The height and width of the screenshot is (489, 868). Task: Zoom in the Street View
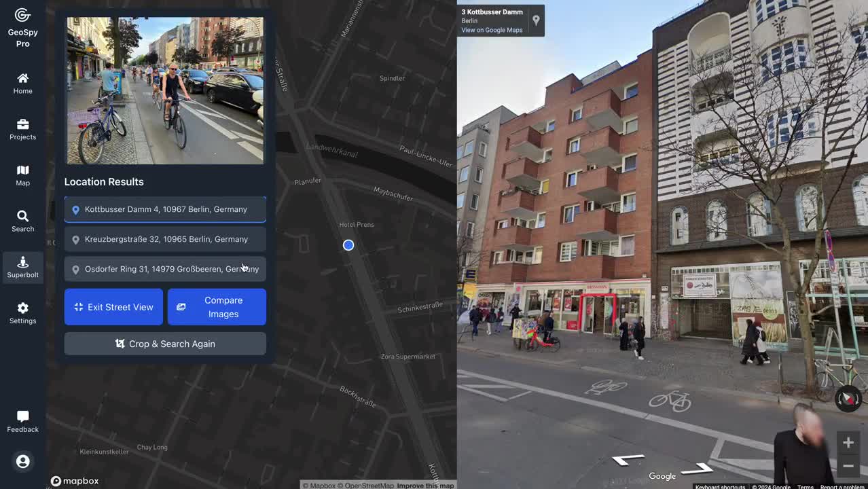point(848,443)
